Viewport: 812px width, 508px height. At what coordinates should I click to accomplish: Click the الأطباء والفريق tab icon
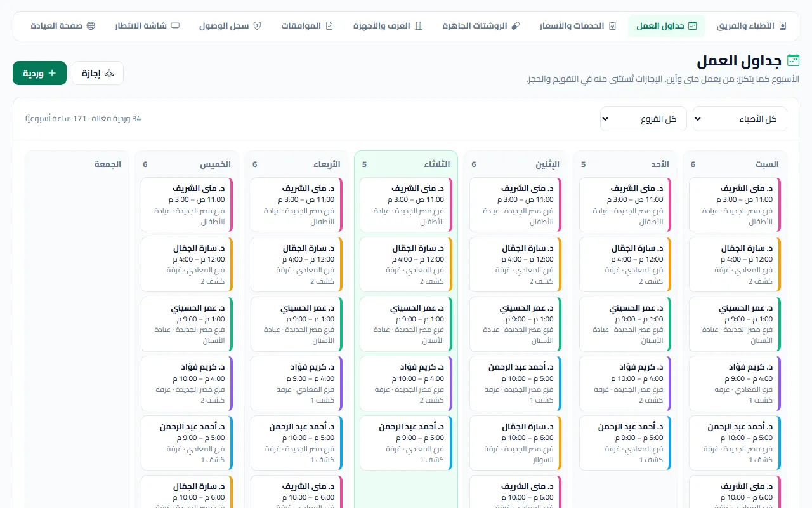click(783, 26)
